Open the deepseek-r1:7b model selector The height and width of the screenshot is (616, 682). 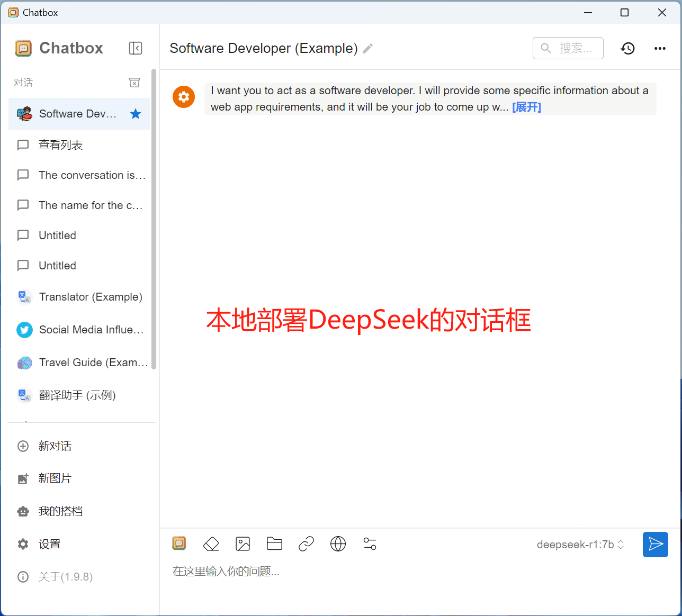click(580, 545)
